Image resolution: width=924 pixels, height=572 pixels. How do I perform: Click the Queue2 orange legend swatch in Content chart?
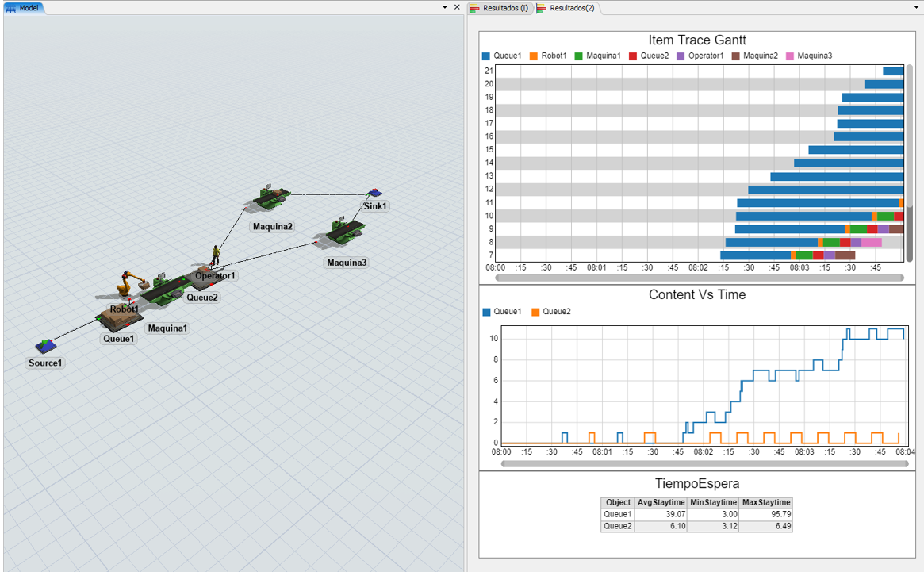(535, 312)
